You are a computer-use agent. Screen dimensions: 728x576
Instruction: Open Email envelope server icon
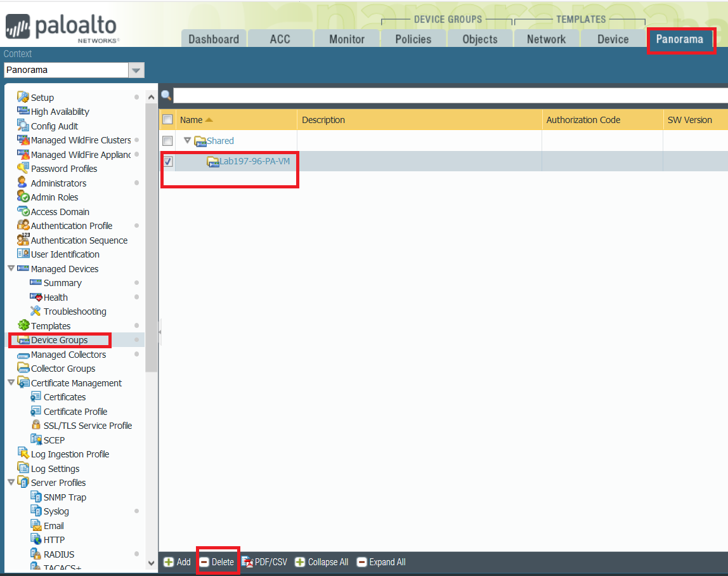coord(36,525)
